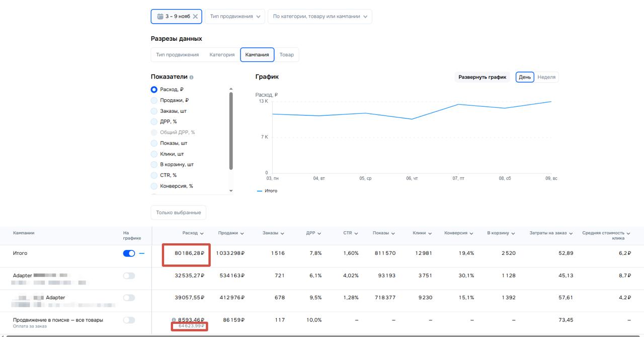Clear the 3 – 9 нояб date filter
The image size is (644, 337).
(x=195, y=17)
